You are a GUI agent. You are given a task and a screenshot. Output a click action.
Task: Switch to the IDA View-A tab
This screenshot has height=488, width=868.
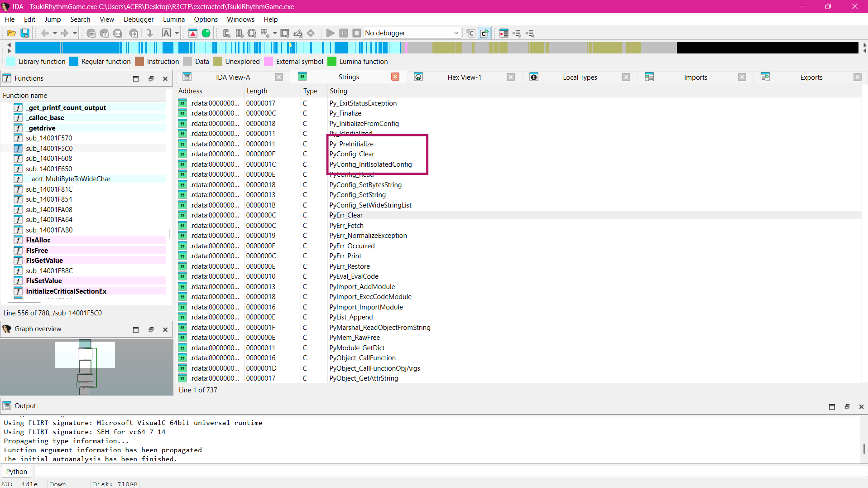coord(233,77)
